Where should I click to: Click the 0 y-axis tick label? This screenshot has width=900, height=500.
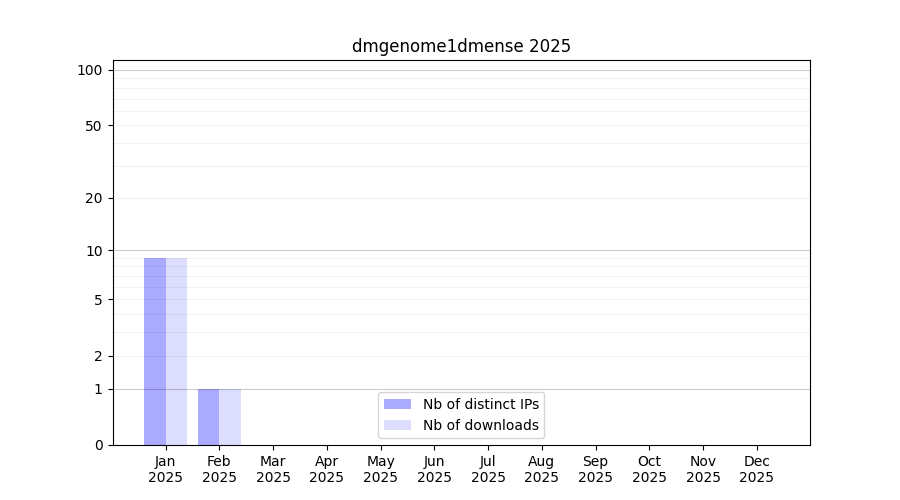coord(97,445)
